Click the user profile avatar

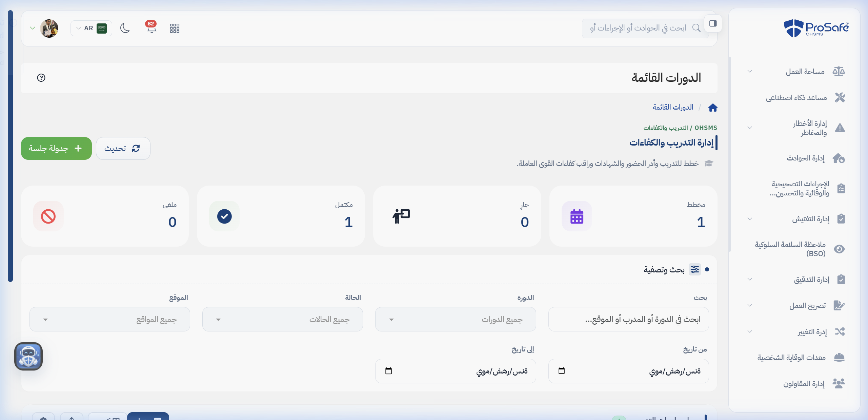coord(49,28)
